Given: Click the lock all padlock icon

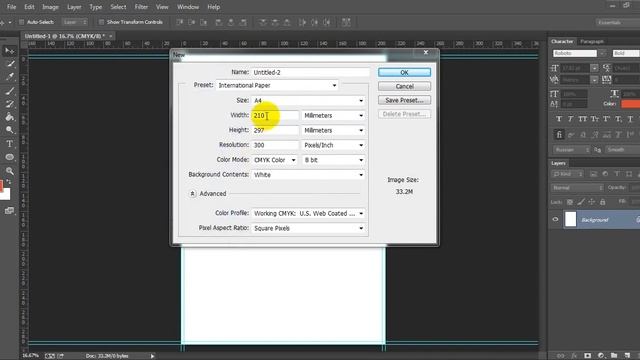Looking at the screenshot, I should (x=602, y=202).
